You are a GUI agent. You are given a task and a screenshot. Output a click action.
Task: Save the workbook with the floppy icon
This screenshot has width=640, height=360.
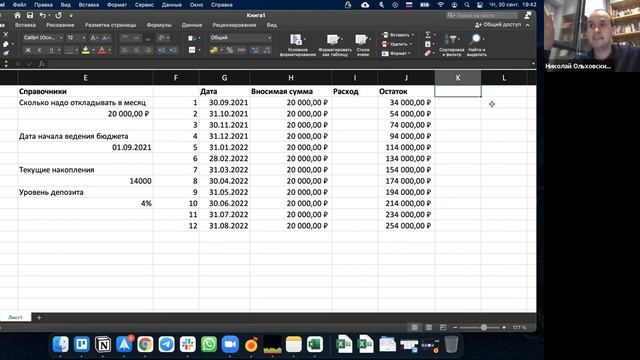(x=30, y=15)
